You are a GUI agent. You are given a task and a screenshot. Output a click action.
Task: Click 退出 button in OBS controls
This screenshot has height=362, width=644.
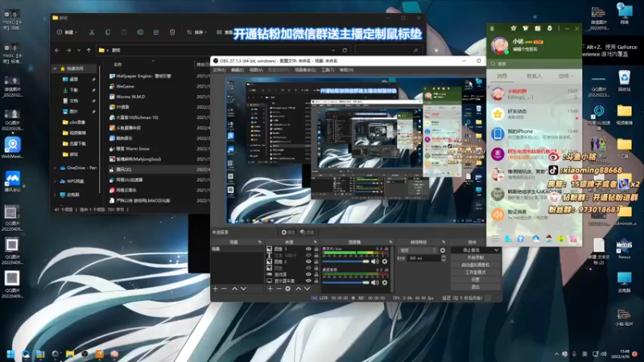pos(475,287)
